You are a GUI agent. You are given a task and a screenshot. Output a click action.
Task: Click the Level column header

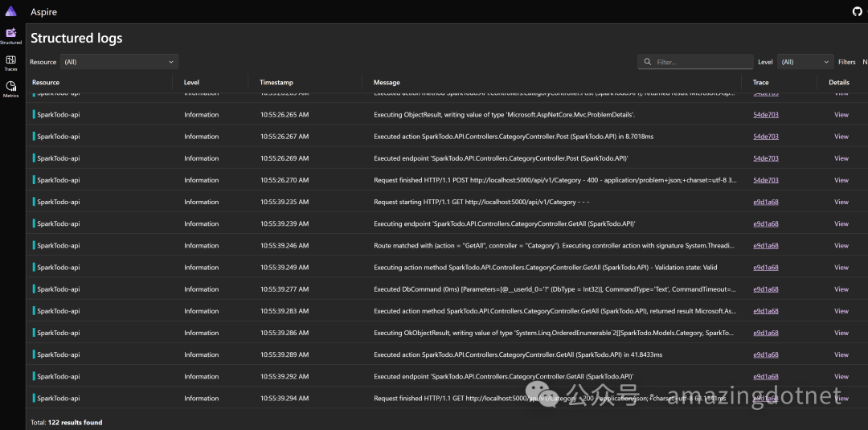point(191,83)
